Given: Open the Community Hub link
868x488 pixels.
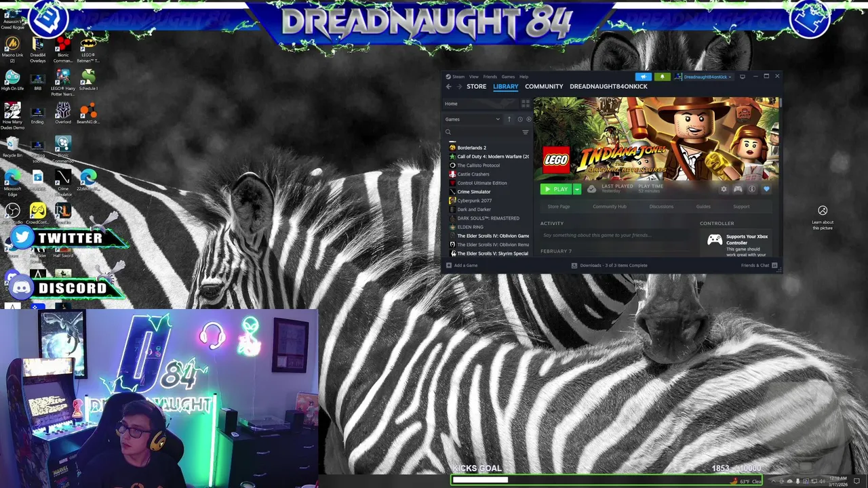Looking at the screenshot, I should pos(610,207).
